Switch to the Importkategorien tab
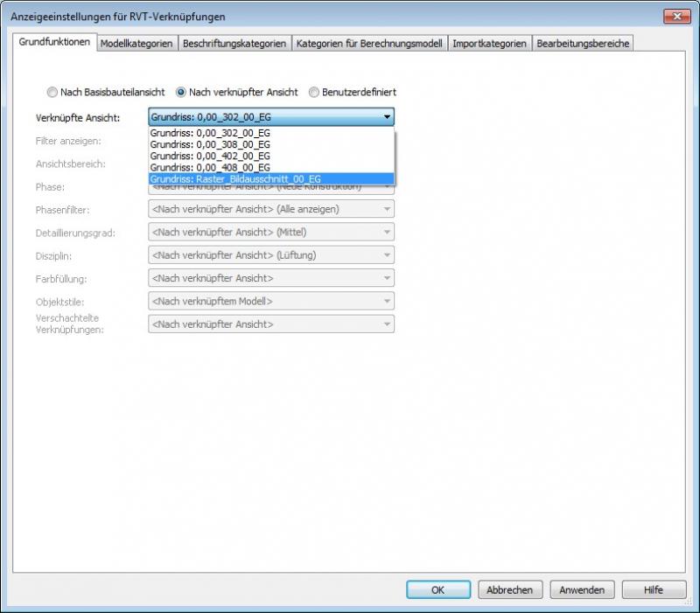The height and width of the screenshot is (613, 700). [489, 43]
